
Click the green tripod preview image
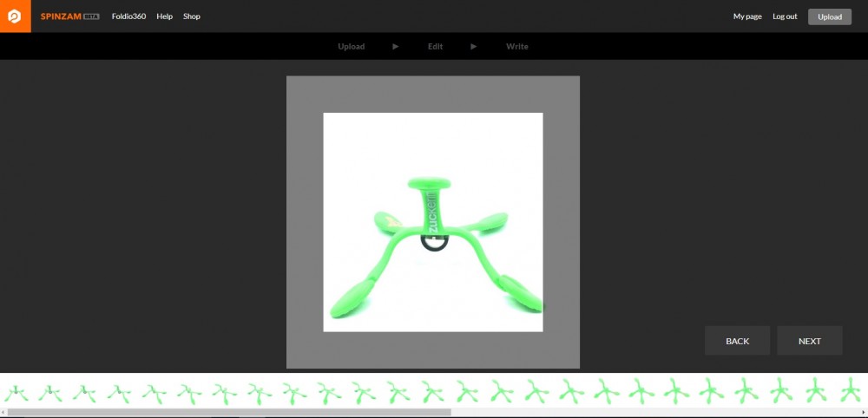433,222
